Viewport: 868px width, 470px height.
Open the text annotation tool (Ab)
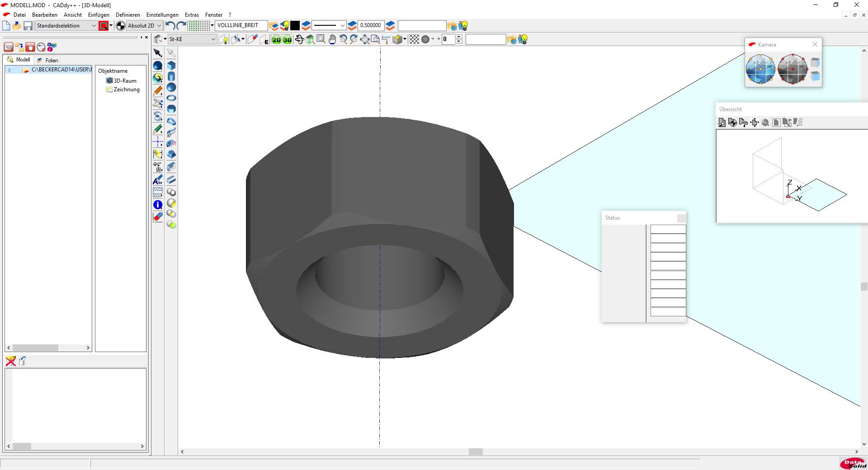click(x=158, y=180)
